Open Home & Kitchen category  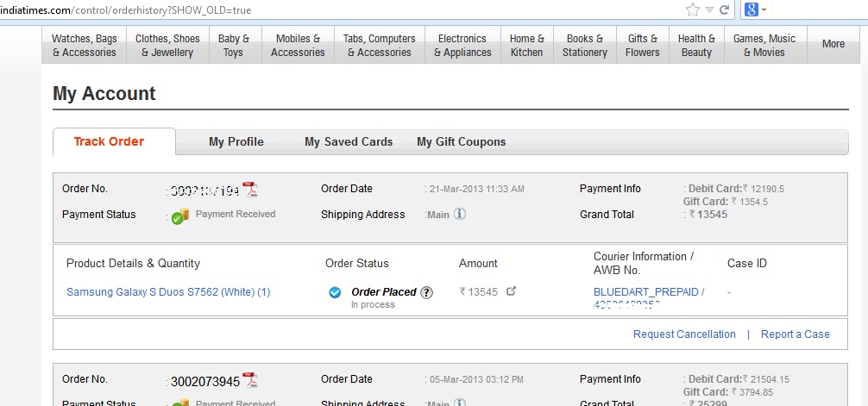coord(527,46)
